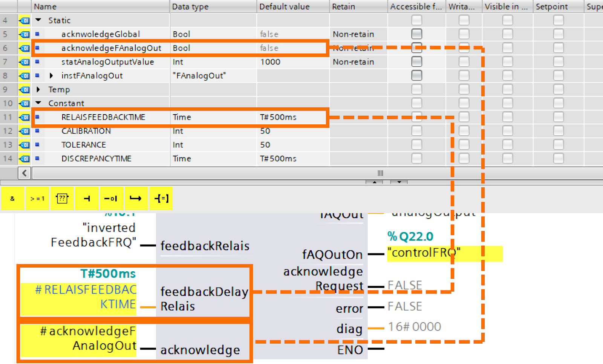
Task: Select the AND logic box instruction icon
Action: pos(12,198)
